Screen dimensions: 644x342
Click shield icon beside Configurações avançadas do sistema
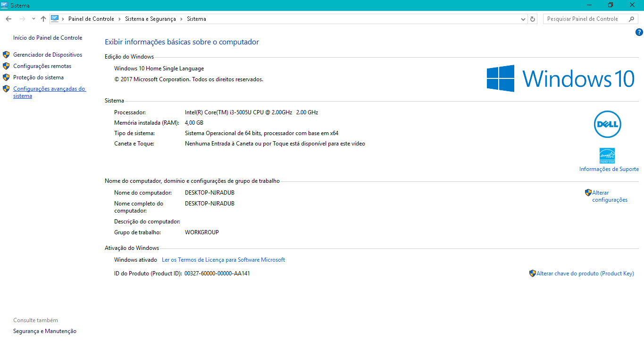pos(6,89)
